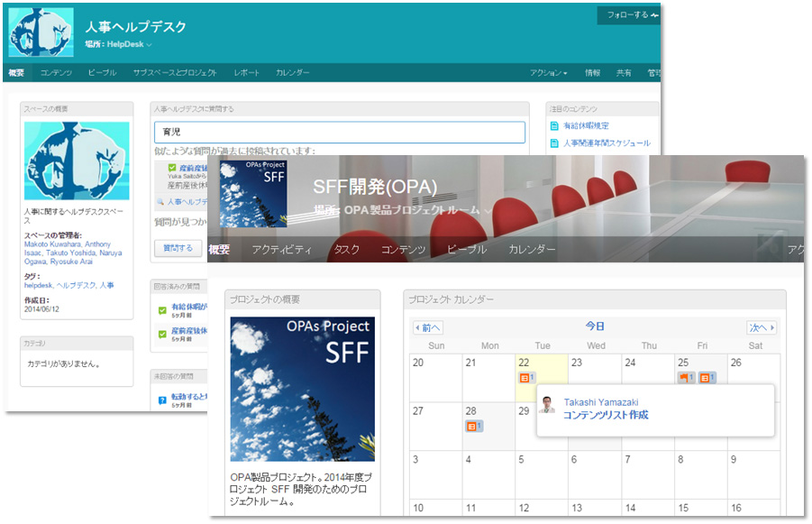Screen dimensions: 812x524
Task: Click the SFF project logo in header
Action: (x=253, y=194)
